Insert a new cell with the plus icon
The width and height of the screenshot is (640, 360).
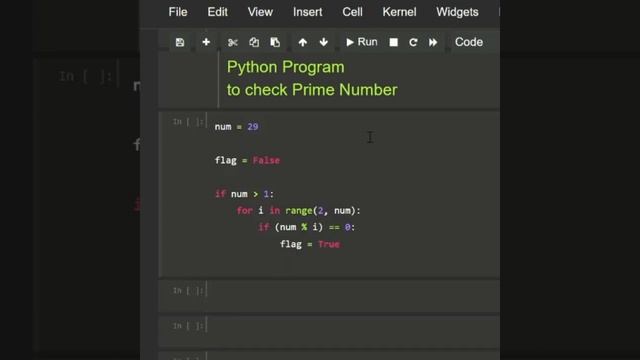(x=206, y=42)
